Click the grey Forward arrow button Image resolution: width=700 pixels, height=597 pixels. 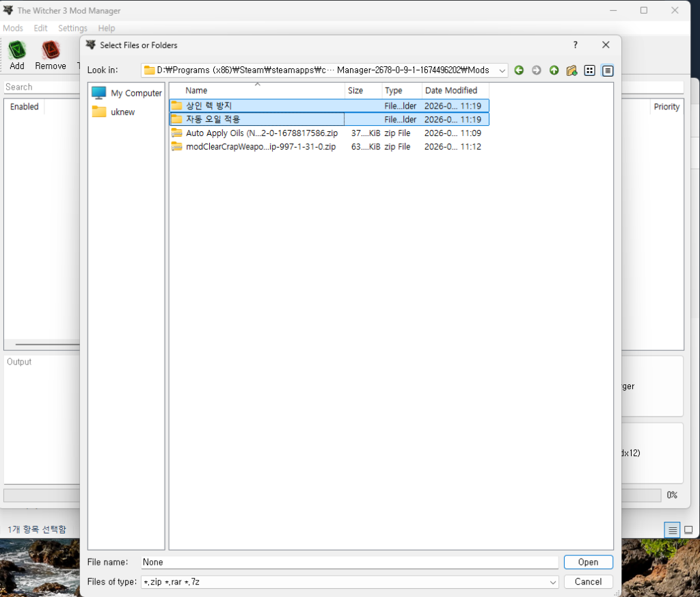[x=537, y=70]
